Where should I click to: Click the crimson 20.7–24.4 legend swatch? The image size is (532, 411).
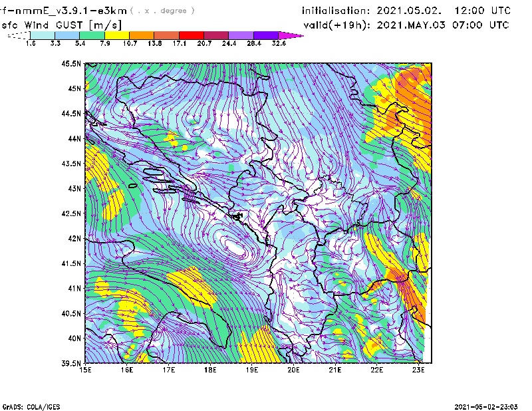point(216,35)
